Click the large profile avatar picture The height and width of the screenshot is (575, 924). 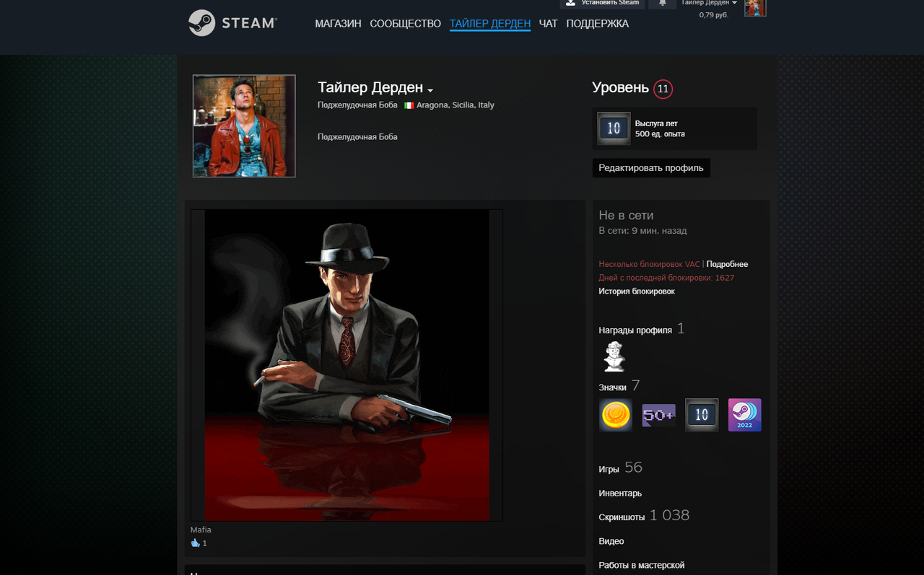click(x=244, y=126)
